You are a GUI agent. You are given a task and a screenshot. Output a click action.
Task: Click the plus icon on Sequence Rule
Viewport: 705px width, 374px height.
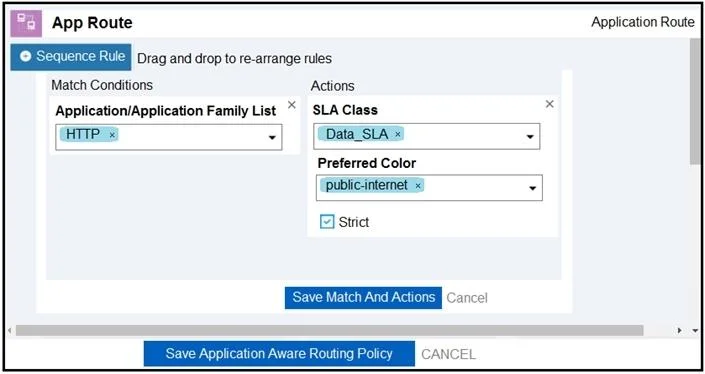pyautogui.click(x=26, y=56)
